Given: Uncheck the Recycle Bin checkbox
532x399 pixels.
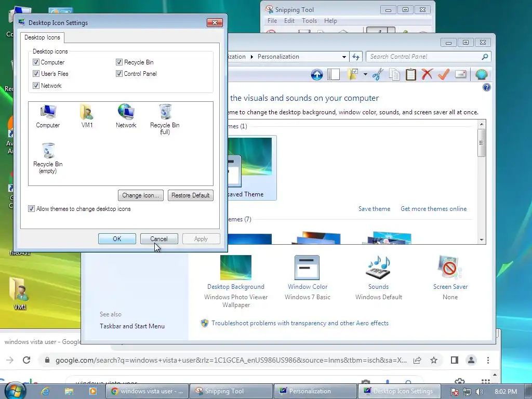Looking at the screenshot, I should [119, 62].
